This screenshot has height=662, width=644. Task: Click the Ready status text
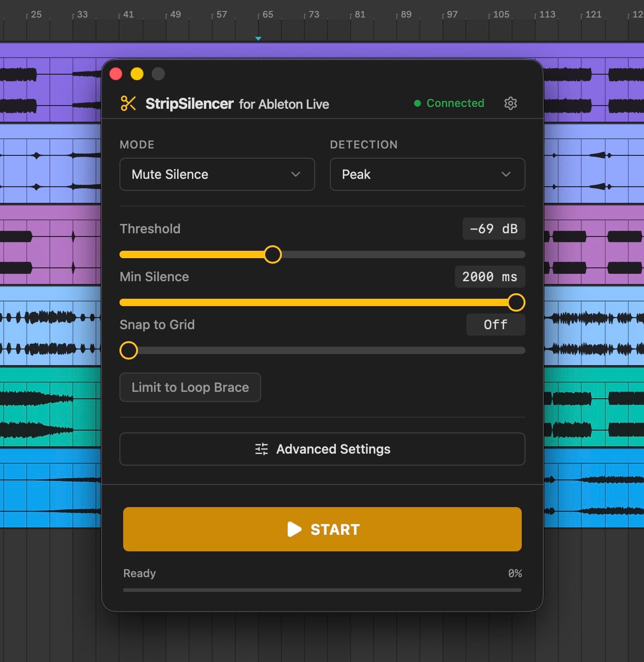point(139,573)
